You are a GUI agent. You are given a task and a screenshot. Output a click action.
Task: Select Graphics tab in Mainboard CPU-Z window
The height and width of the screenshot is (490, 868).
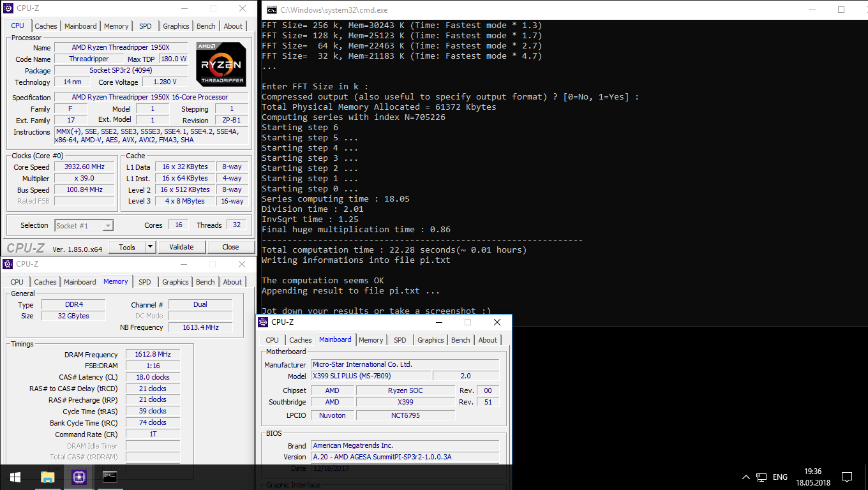coord(430,340)
